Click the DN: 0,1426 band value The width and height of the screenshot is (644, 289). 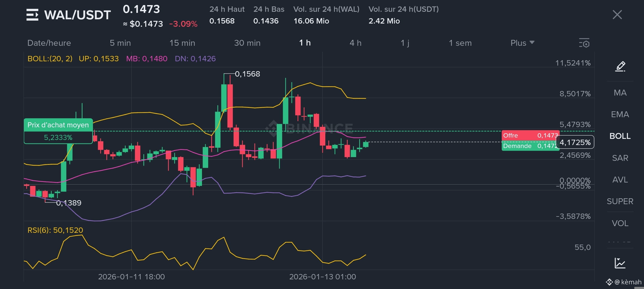coord(195,59)
